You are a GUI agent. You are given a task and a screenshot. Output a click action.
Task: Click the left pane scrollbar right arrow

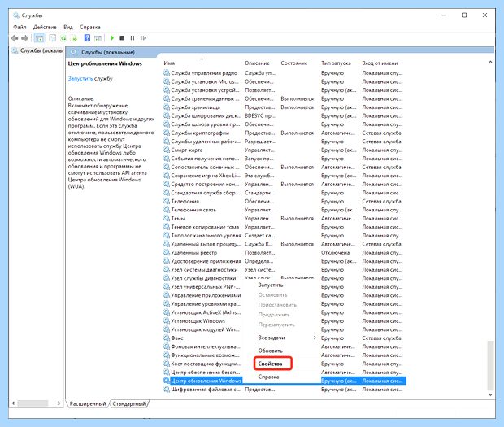point(59,403)
